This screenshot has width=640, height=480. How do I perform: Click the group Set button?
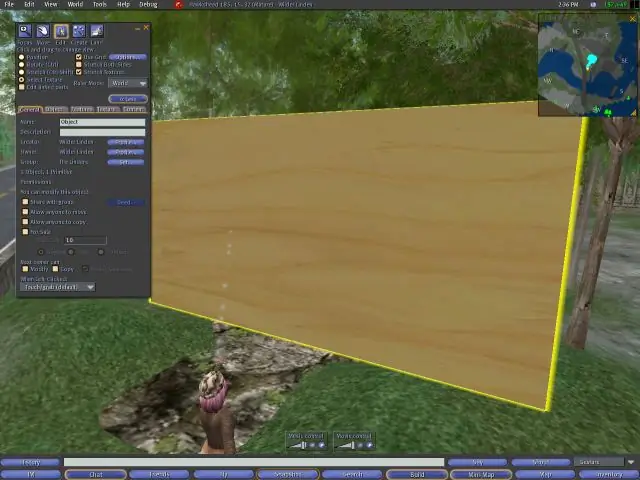point(126,162)
